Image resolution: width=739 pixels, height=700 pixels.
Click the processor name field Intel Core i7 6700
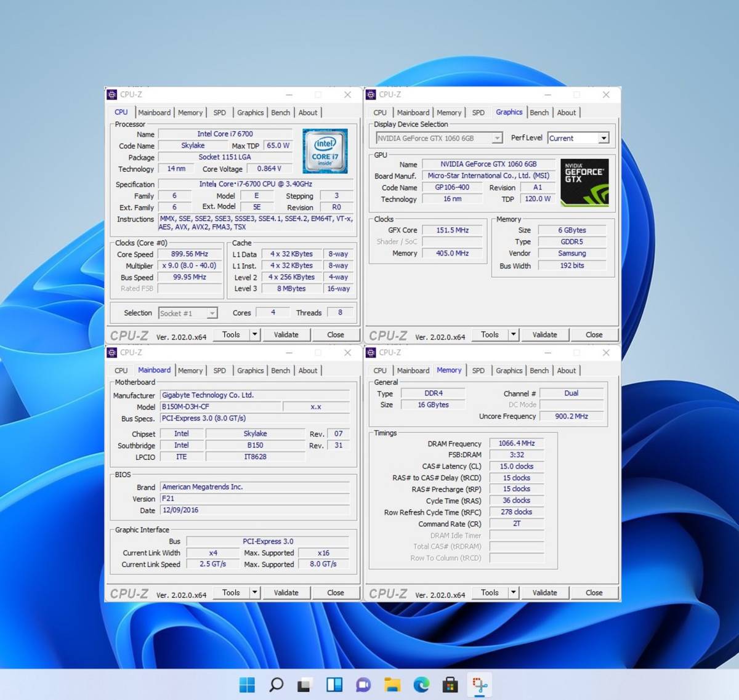tap(225, 134)
